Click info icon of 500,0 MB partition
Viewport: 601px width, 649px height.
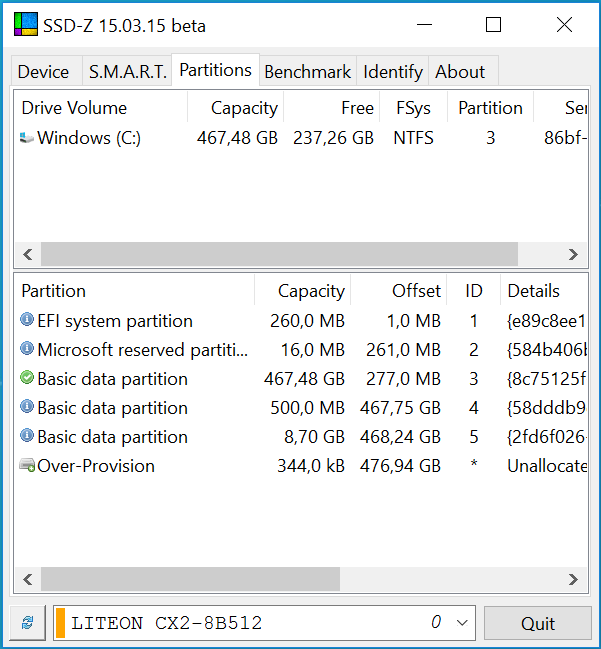coord(27,406)
